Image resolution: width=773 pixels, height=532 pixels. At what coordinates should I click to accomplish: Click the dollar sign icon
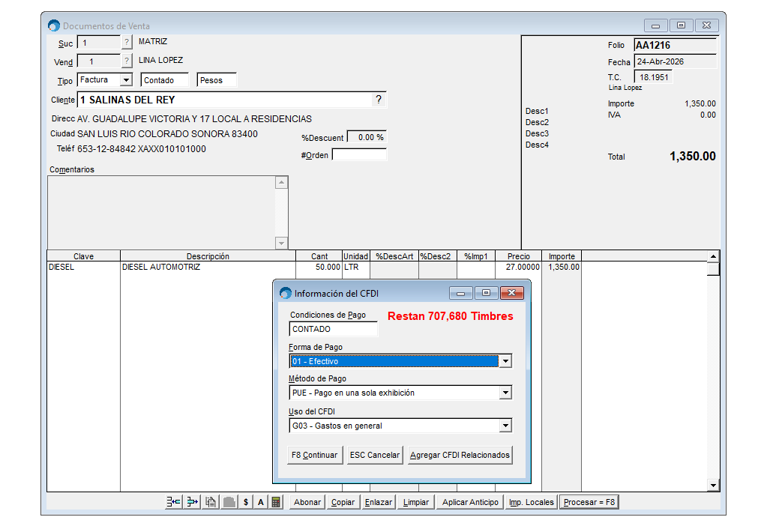pyautogui.click(x=245, y=502)
